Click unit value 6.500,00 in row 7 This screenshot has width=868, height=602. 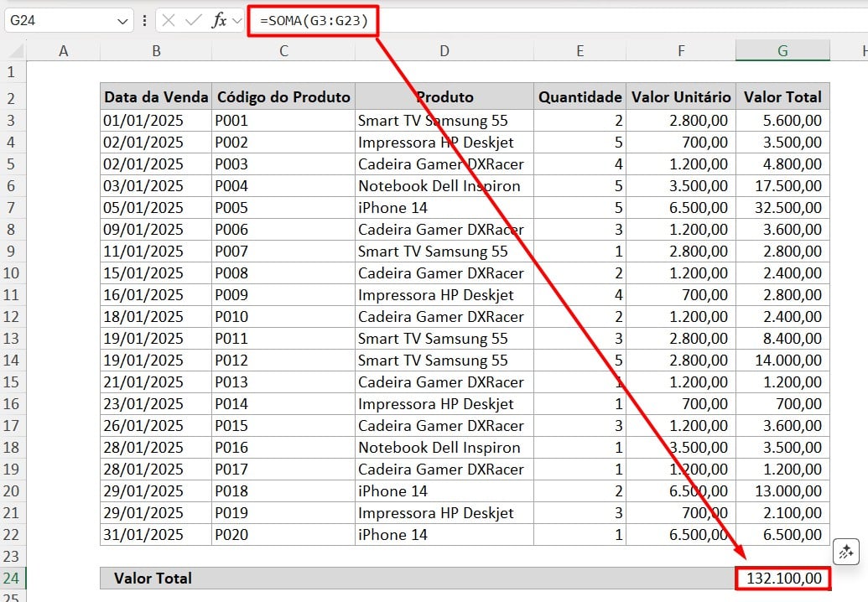[681, 207]
